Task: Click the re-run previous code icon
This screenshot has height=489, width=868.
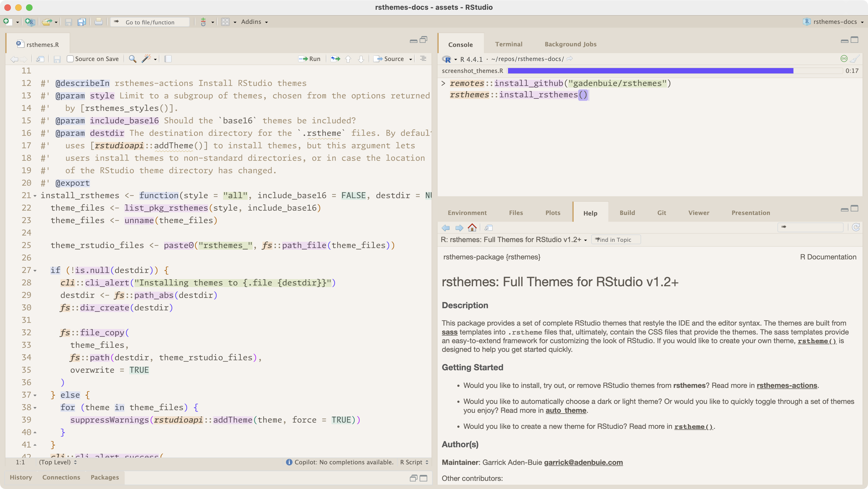Action: coord(335,59)
